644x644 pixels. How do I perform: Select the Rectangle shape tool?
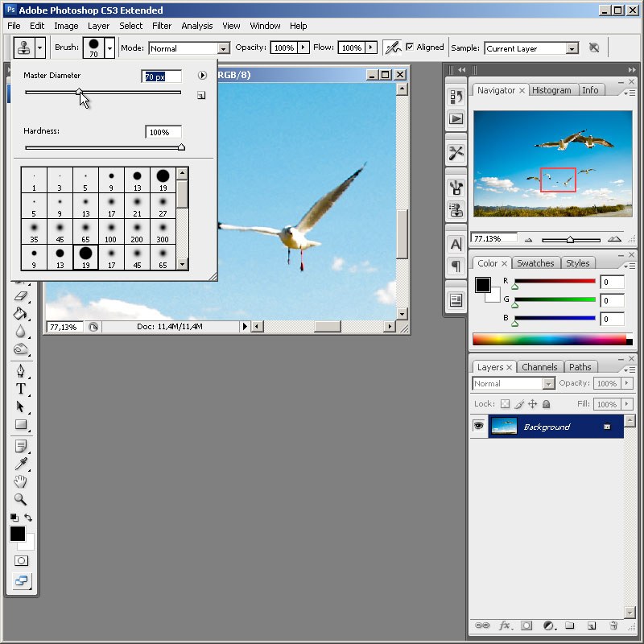point(21,424)
